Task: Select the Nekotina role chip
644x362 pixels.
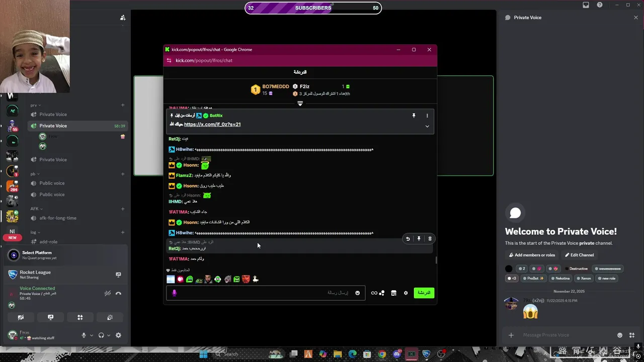Action: point(560,278)
